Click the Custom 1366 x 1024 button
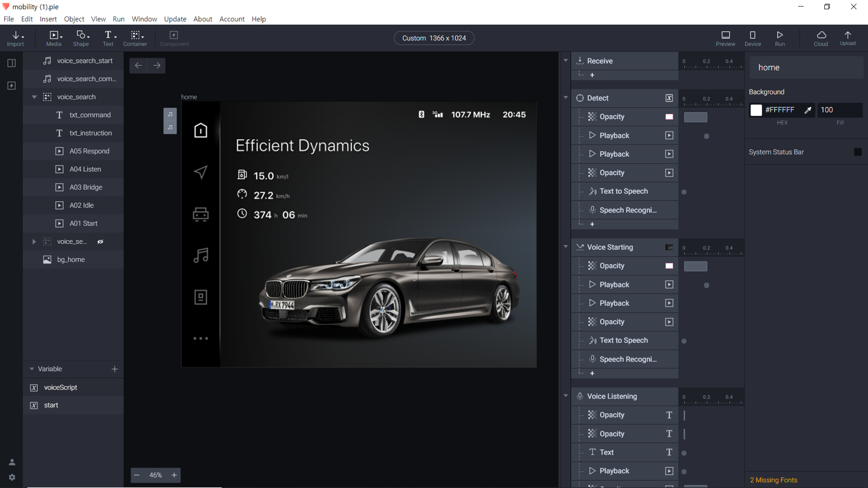Image resolution: width=868 pixels, height=488 pixels. [x=434, y=38]
